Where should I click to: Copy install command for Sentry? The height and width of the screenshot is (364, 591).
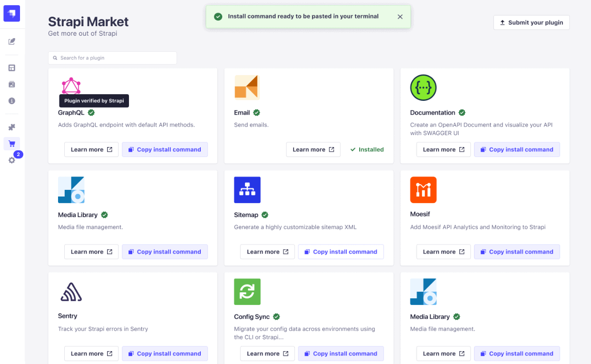click(x=165, y=354)
